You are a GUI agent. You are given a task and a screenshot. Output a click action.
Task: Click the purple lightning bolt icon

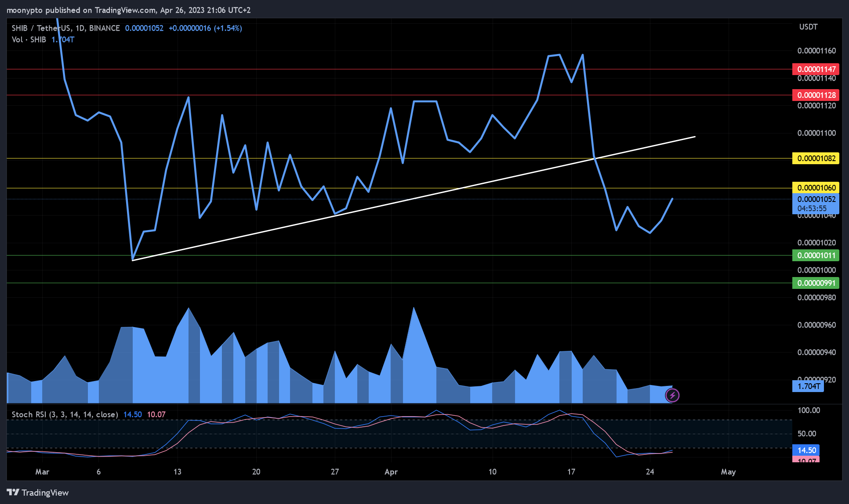[672, 396]
